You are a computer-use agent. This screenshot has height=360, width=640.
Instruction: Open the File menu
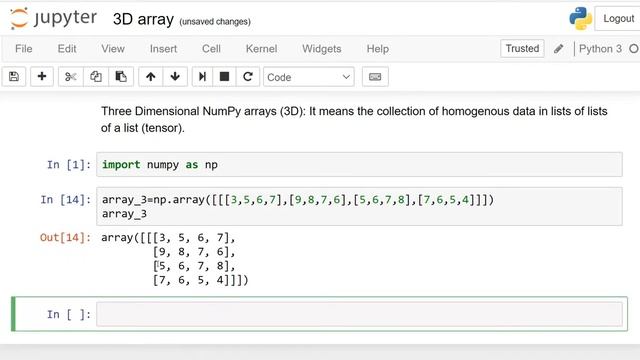(x=24, y=49)
